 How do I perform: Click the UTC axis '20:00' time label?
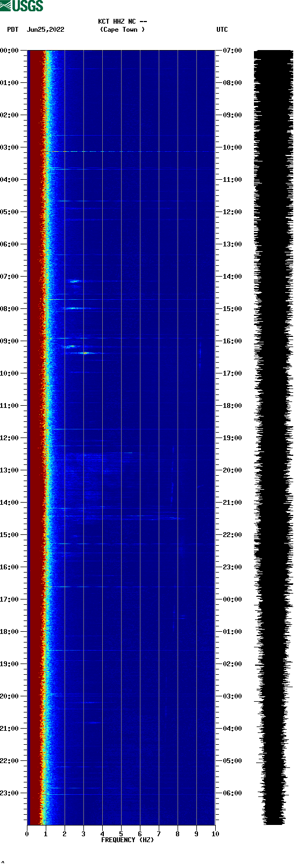232,470
